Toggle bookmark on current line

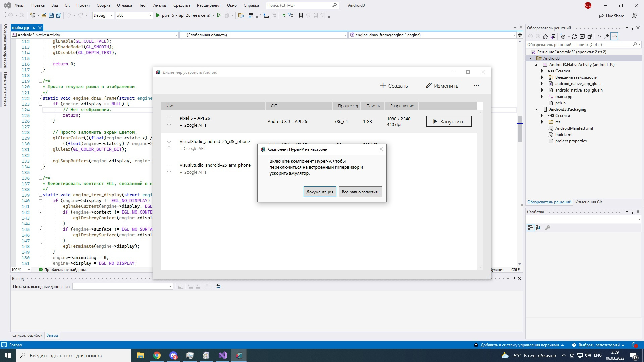pos(301,15)
